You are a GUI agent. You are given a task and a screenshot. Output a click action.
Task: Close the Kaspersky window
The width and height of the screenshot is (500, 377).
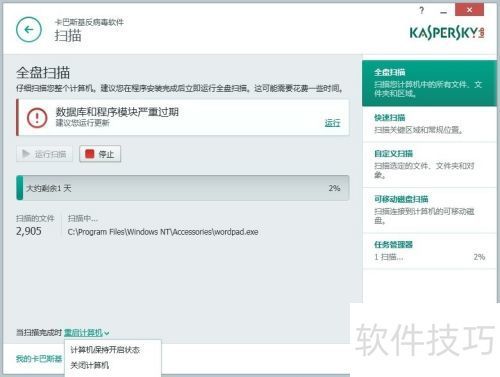469,10
